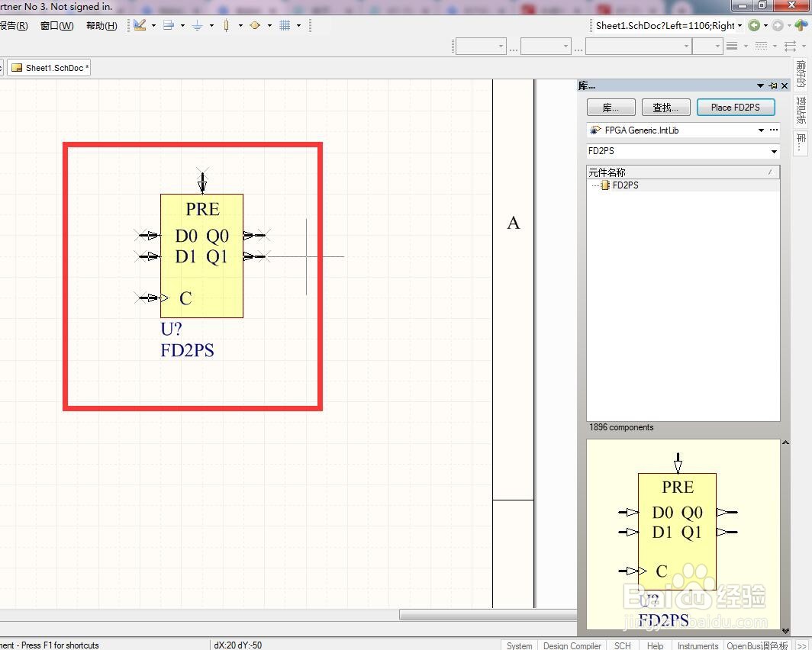Viewport: 812px width, 650px height.
Task: Open the second empty formatting combo box
Action: [546, 46]
